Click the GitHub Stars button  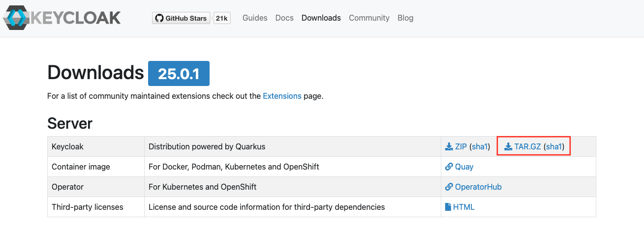pyautogui.click(x=182, y=18)
